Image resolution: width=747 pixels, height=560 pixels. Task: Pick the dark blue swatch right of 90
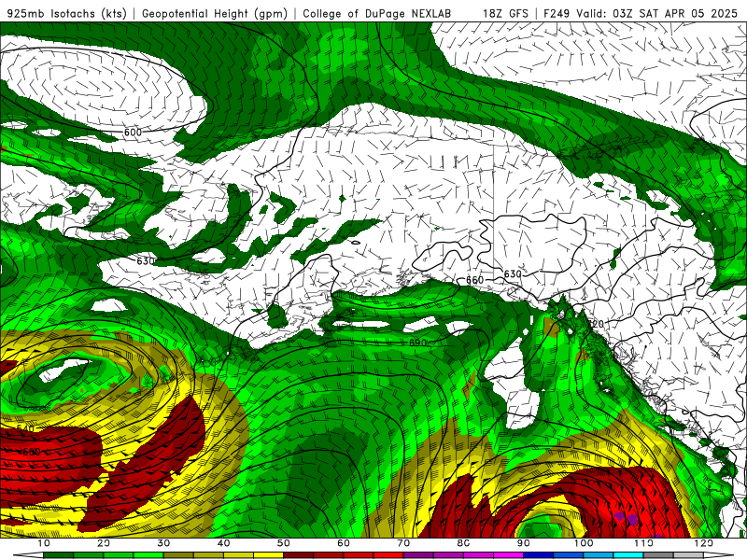[x=539, y=555]
